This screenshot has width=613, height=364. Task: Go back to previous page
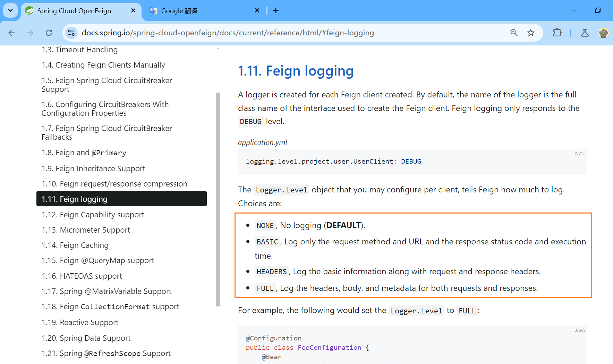tap(11, 33)
